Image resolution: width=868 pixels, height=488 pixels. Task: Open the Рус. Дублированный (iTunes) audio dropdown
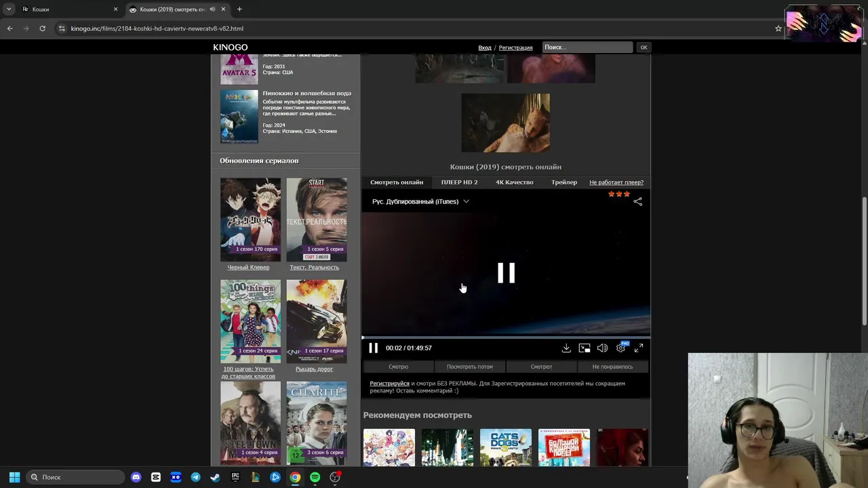click(x=420, y=201)
